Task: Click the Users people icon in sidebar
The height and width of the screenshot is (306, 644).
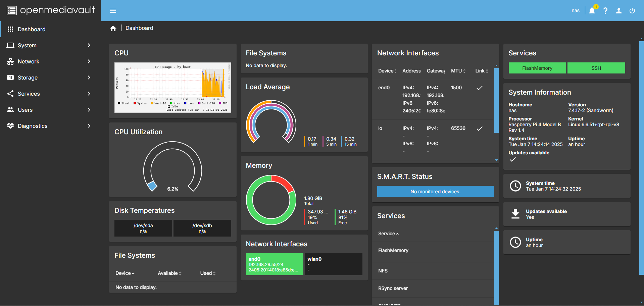Action: pos(10,110)
